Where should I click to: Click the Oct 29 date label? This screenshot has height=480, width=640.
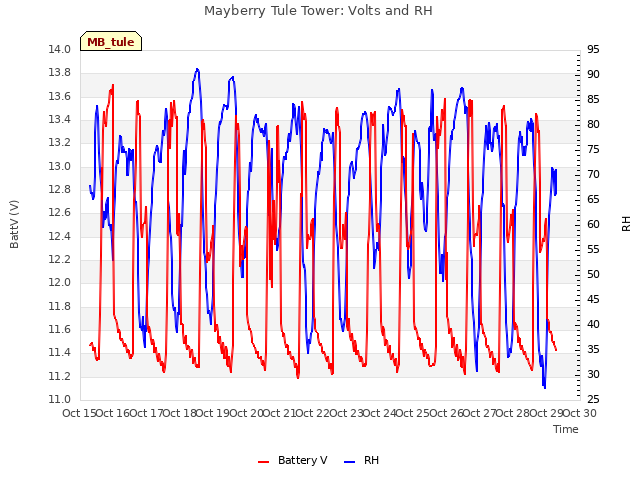(x=546, y=413)
